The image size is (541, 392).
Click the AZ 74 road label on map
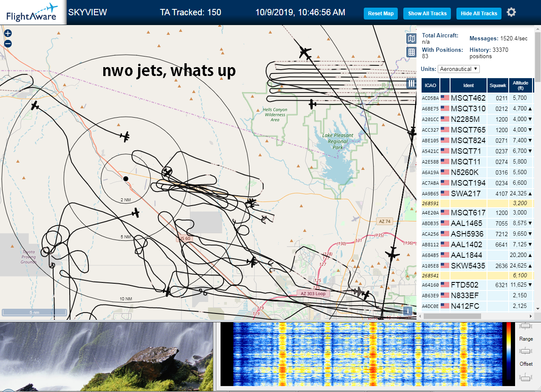pos(384,221)
